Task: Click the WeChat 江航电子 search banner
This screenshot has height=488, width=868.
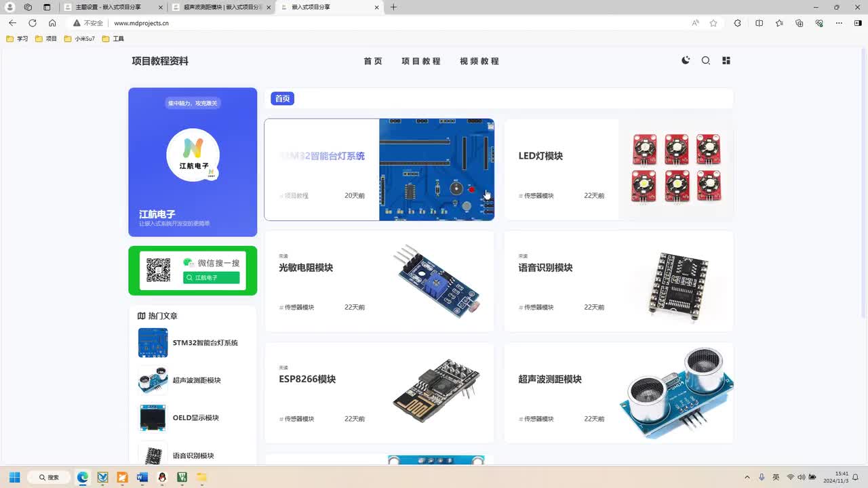Action: pos(193,270)
